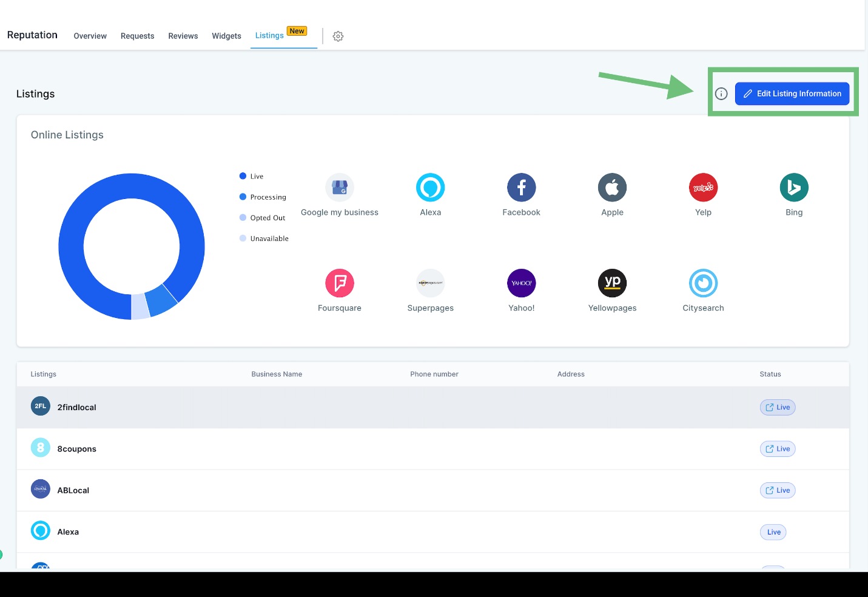Open the Live link for 8coupons
Image resolution: width=868 pixels, height=597 pixels.
(778, 449)
